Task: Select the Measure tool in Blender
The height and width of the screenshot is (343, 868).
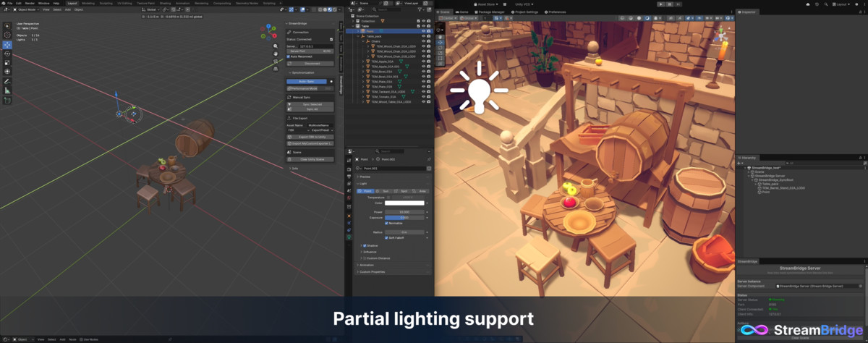Action: click(7, 90)
